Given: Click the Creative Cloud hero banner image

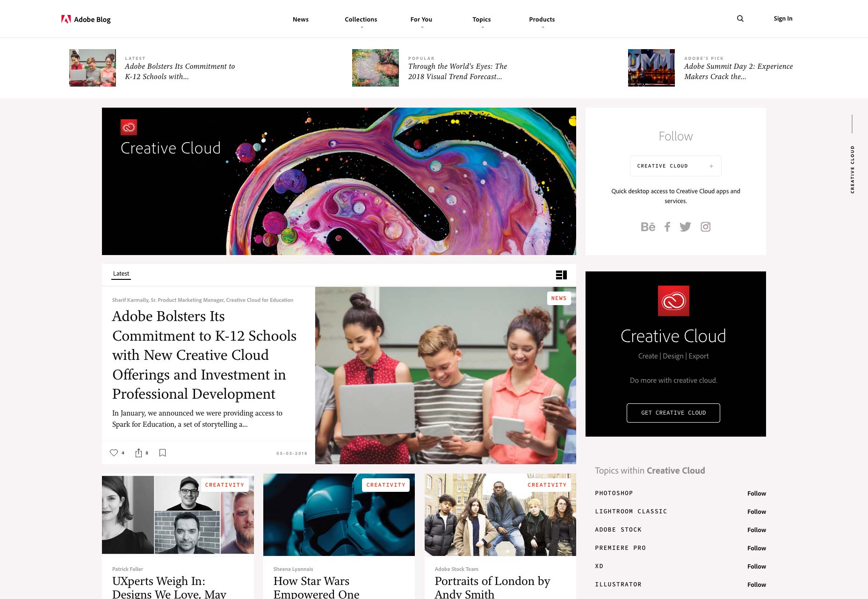Looking at the screenshot, I should coord(339,182).
